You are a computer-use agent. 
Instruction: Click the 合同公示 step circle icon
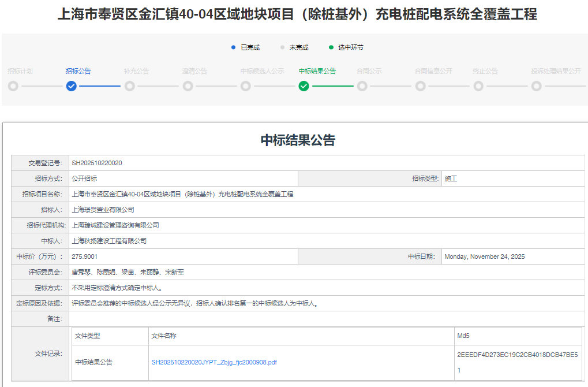[362, 86]
